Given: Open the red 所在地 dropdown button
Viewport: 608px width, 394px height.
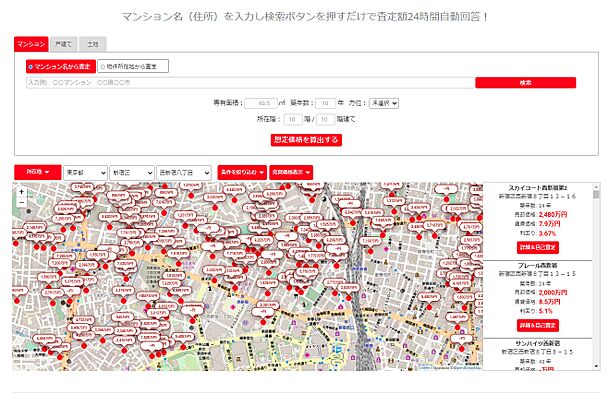Looking at the screenshot, I should coord(38,172).
